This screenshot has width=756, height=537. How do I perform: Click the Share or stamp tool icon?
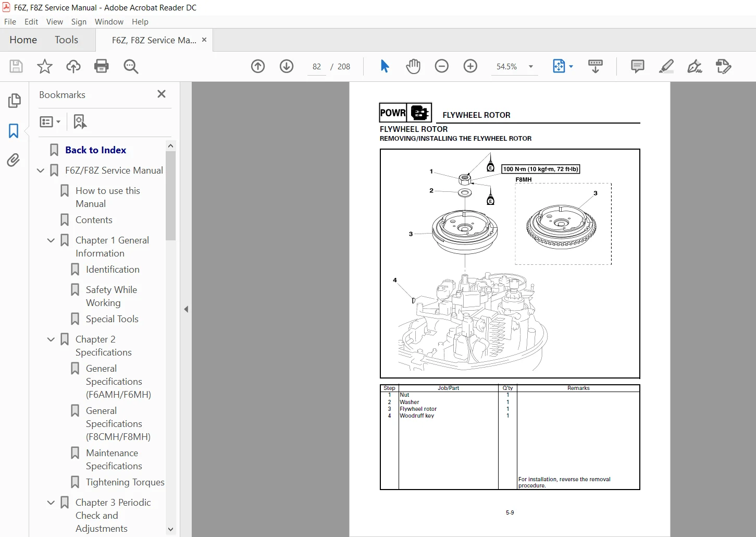723,66
